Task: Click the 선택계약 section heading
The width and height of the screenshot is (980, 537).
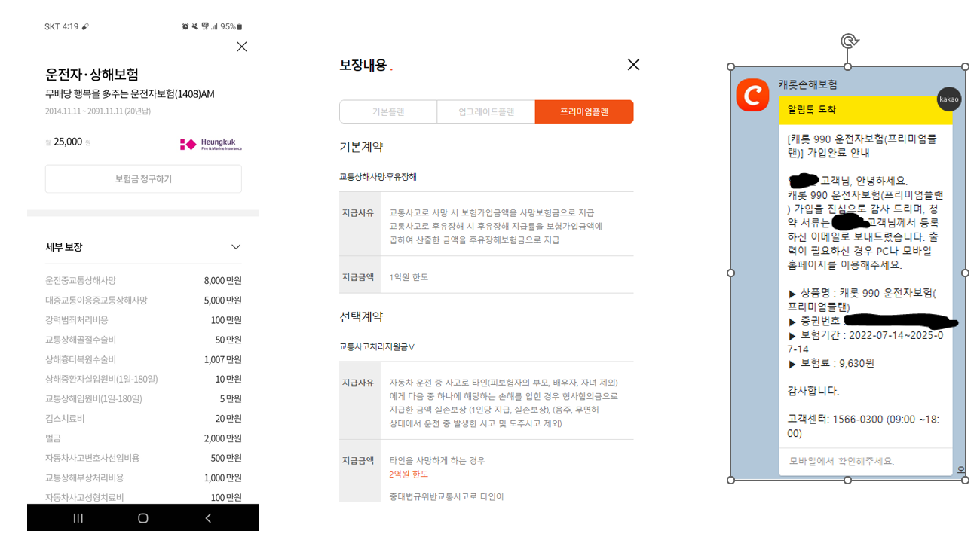Action: click(361, 317)
